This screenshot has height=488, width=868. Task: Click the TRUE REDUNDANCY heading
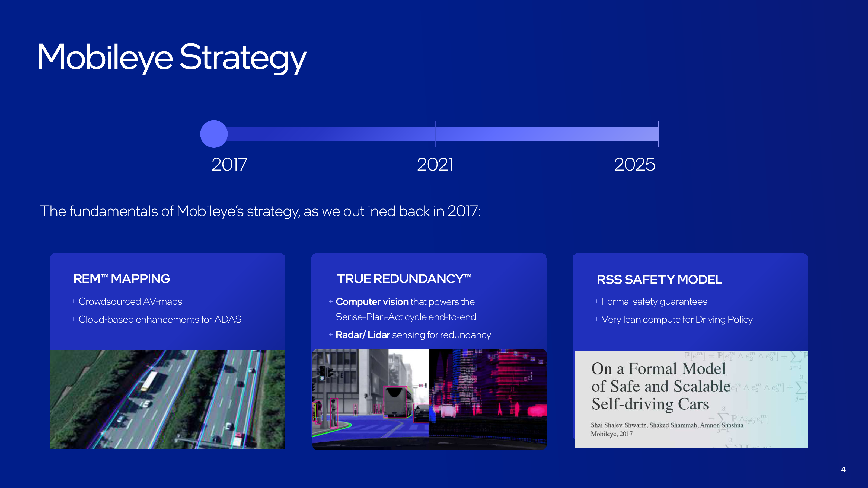tap(404, 279)
